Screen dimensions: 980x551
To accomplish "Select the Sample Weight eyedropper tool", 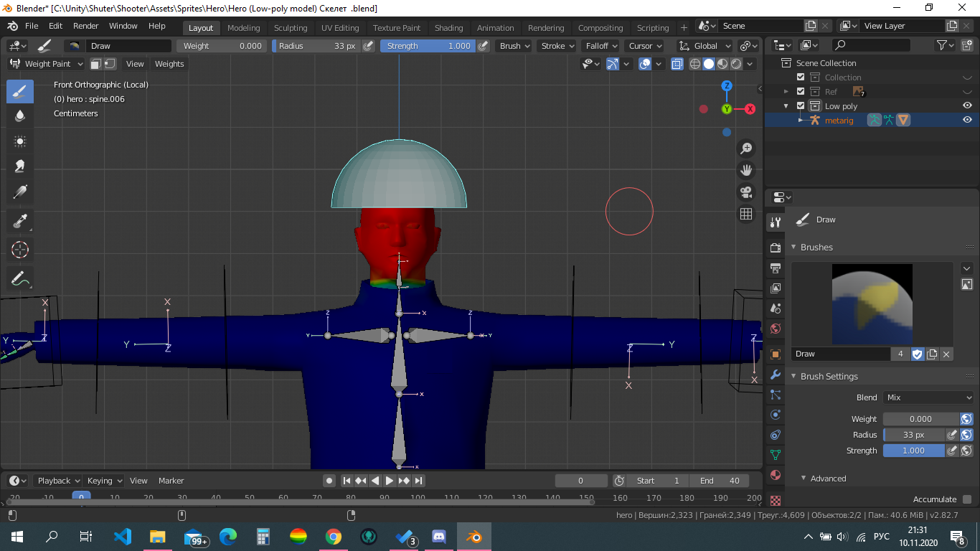I will point(20,221).
